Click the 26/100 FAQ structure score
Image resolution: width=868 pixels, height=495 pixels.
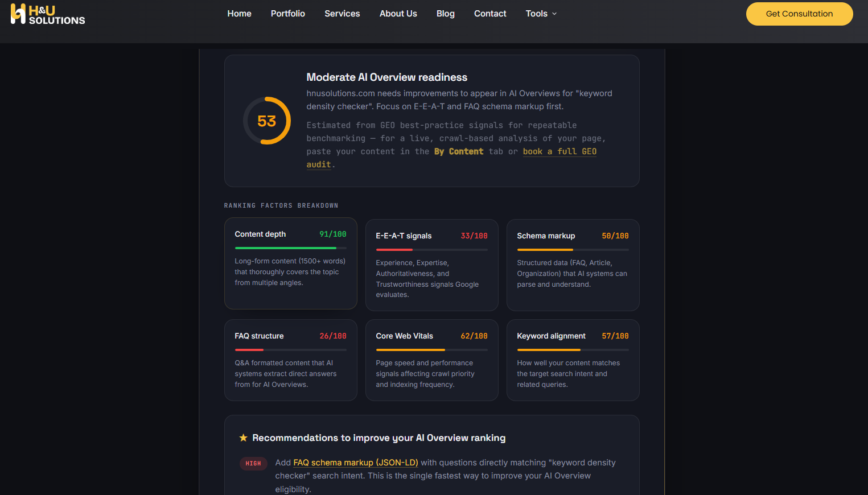click(x=333, y=336)
